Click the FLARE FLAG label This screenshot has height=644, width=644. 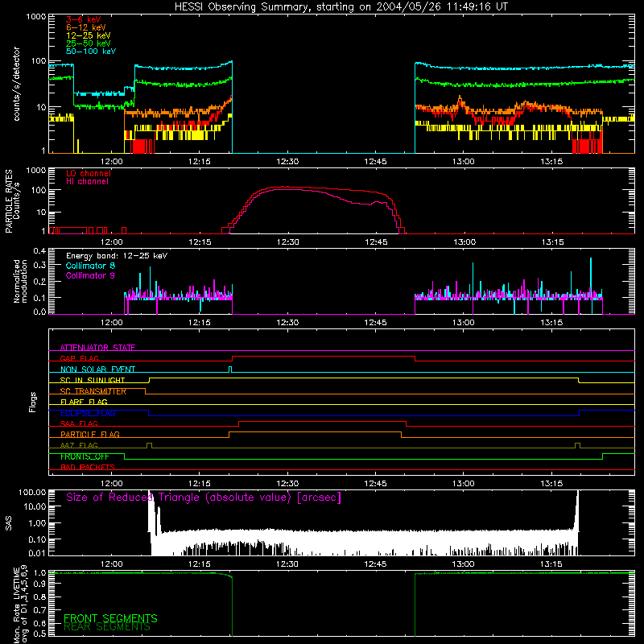coord(84,402)
